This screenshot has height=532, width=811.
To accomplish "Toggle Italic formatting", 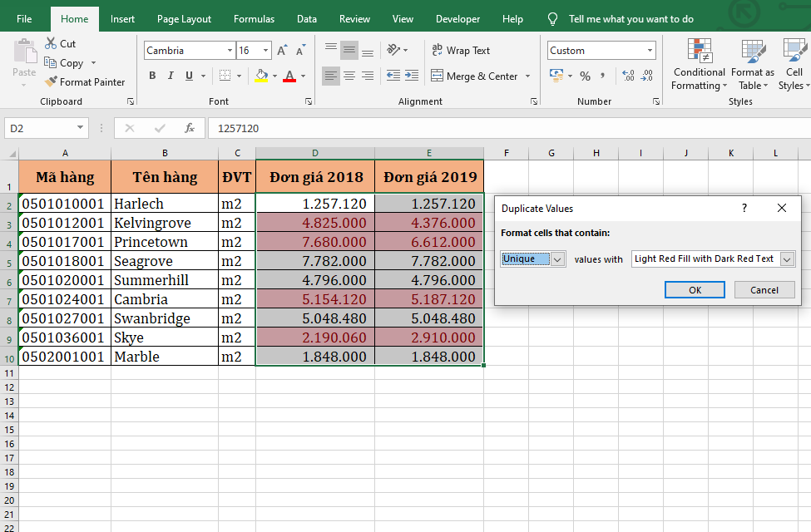I will click(x=171, y=76).
